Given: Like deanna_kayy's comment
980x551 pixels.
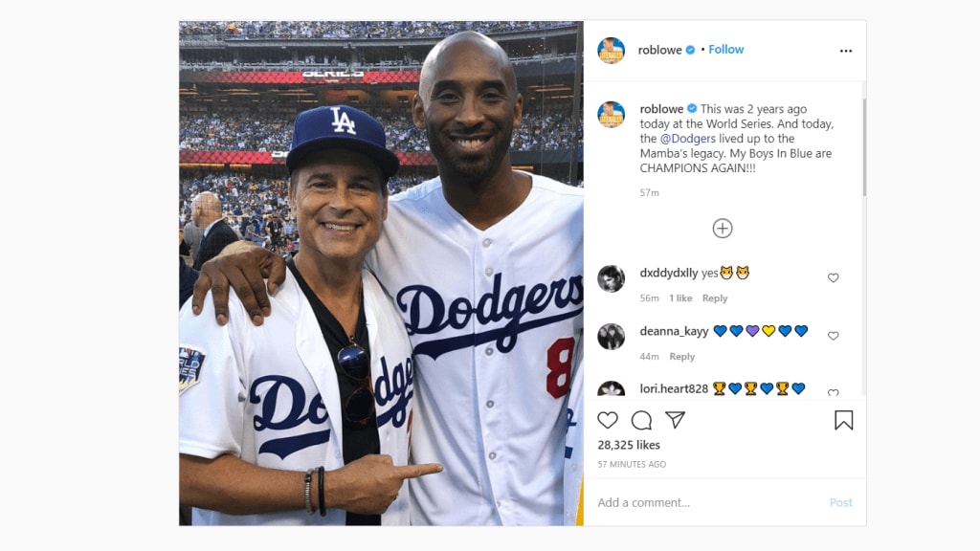Looking at the screenshot, I should click(x=833, y=336).
